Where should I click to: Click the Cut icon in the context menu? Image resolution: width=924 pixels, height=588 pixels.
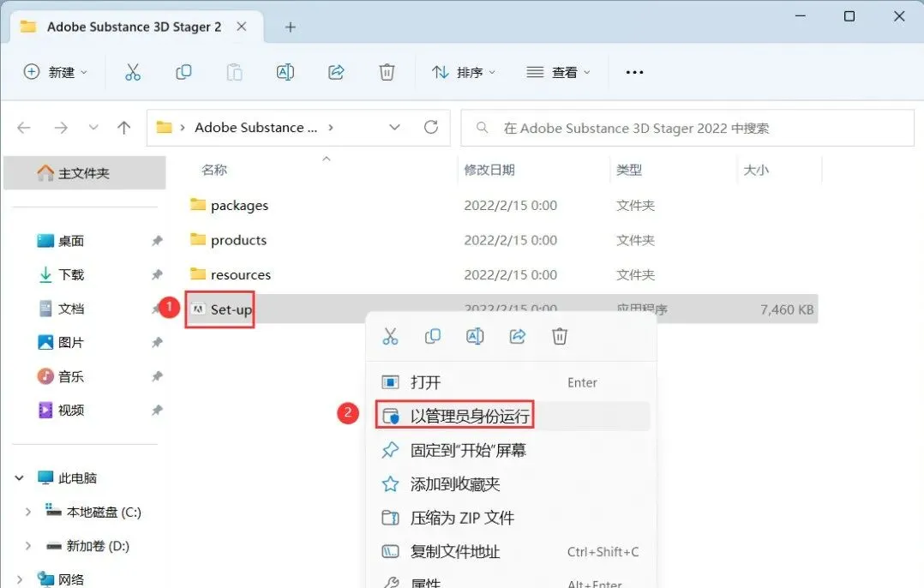pyautogui.click(x=390, y=336)
